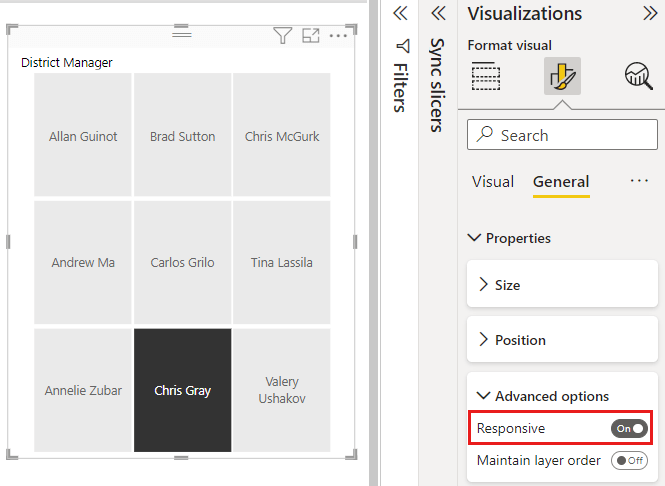The width and height of the screenshot is (665, 486).
Task: Open the slicer's More options ellipsis
Action: tap(339, 36)
